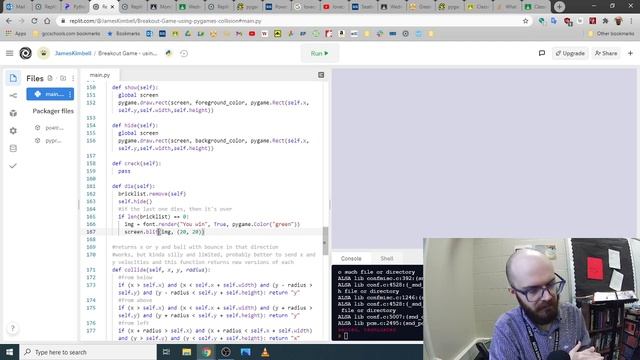The width and height of the screenshot is (640, 360).
Task: Open the poetry packager file
Action: (x=50, y=128)
